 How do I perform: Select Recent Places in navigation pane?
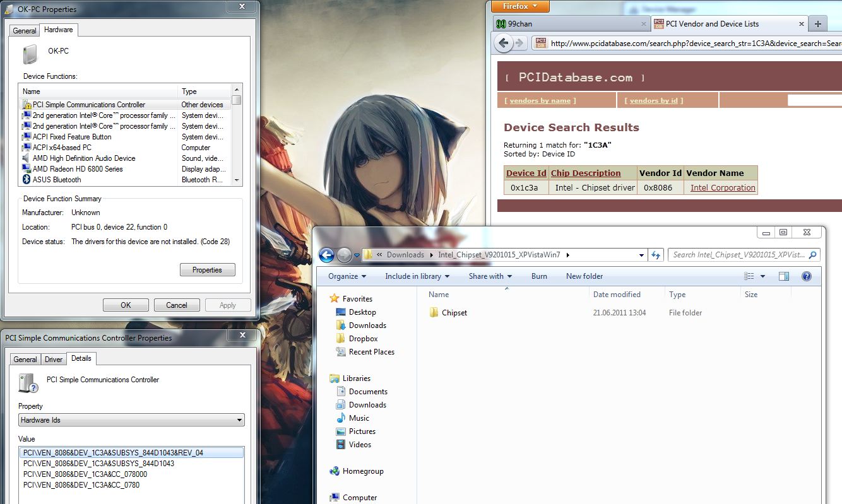pyautogui.click(x=371, y=352)
